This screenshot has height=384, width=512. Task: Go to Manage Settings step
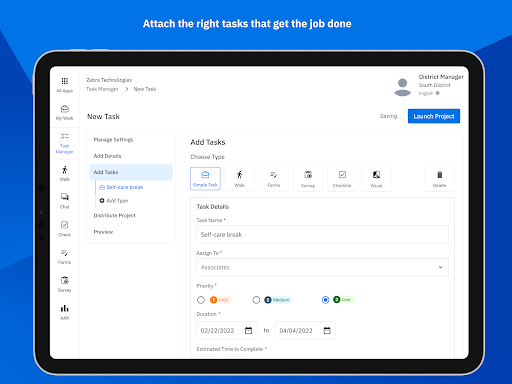(113, 140)
